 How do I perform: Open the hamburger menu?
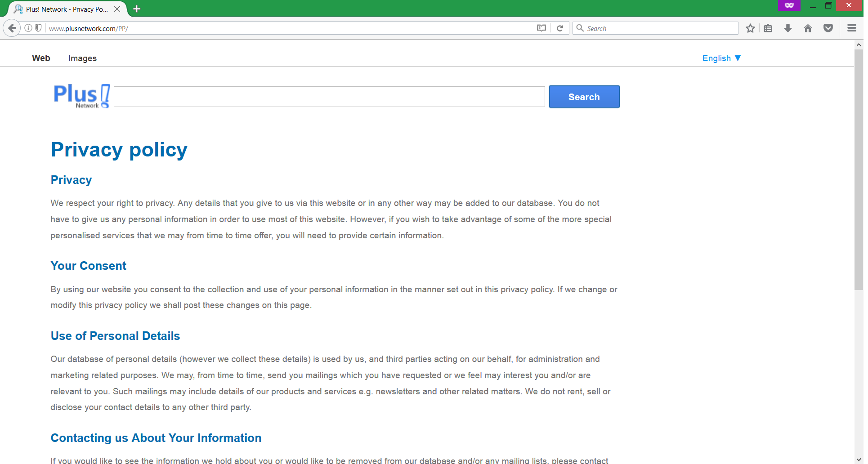coord(851,28)
